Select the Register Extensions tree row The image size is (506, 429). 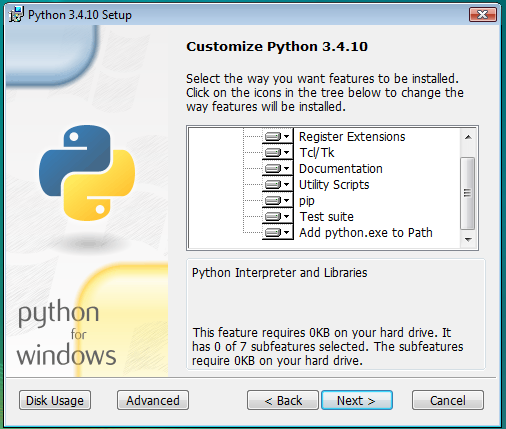click(352, 137)
